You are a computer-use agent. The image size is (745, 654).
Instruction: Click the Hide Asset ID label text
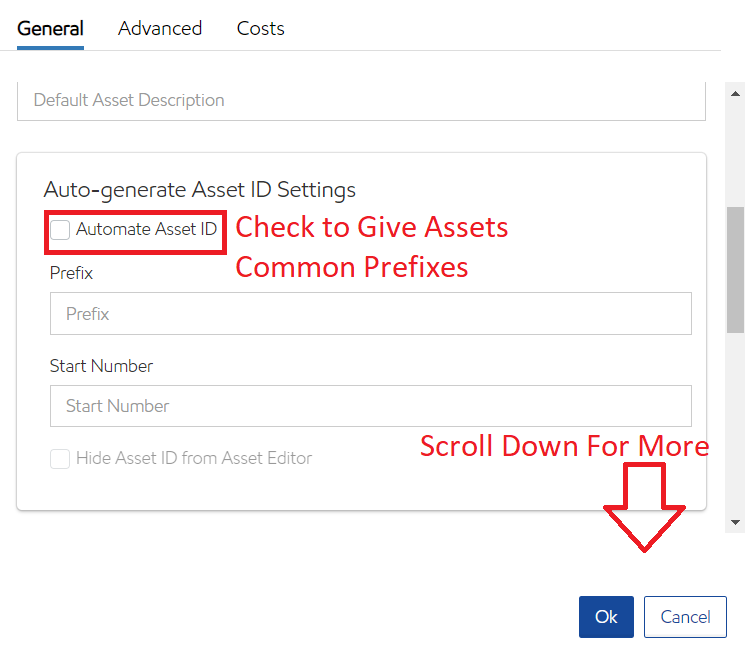(194, 459)
